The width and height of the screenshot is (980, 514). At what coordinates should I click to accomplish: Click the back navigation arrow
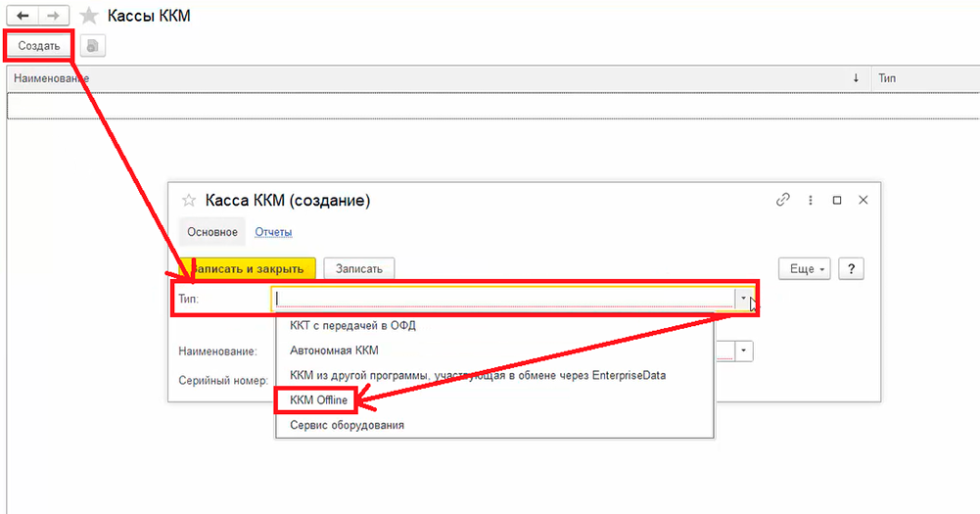pyautogui.click(x=22, y=16)
